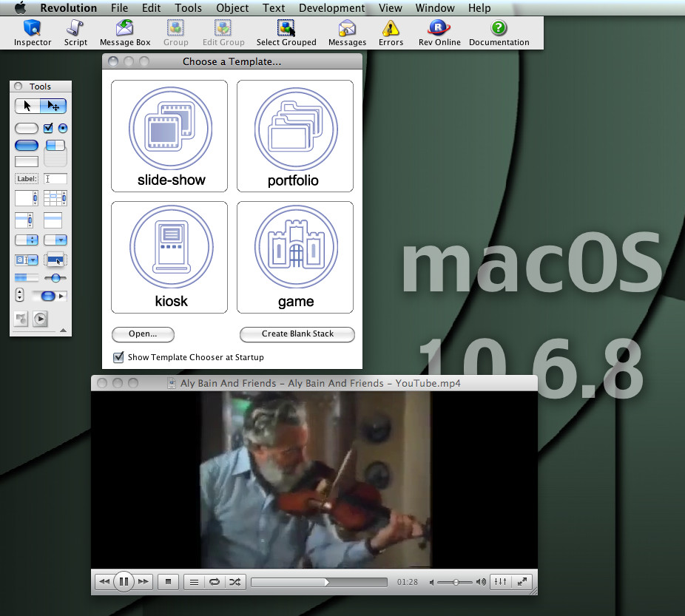Select the slide-show template
This screenshot has width=685, height=616.
pyautogui.click(x=169, y=135)
